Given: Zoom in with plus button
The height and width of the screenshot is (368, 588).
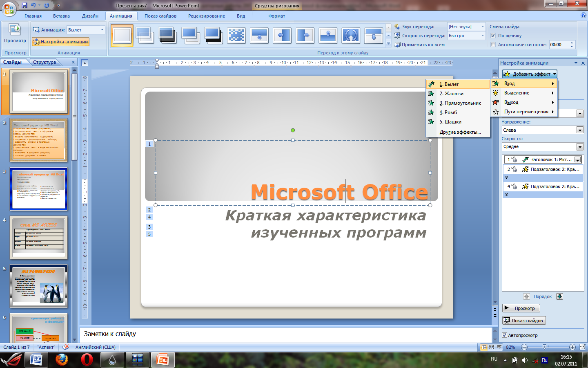Looking at the screenshot, I should point(572,347).
